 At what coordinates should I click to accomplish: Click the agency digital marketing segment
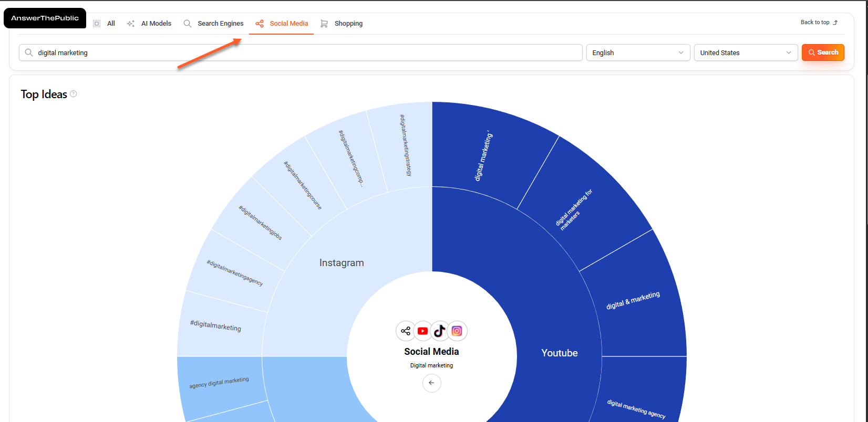[x=219, y=383]
